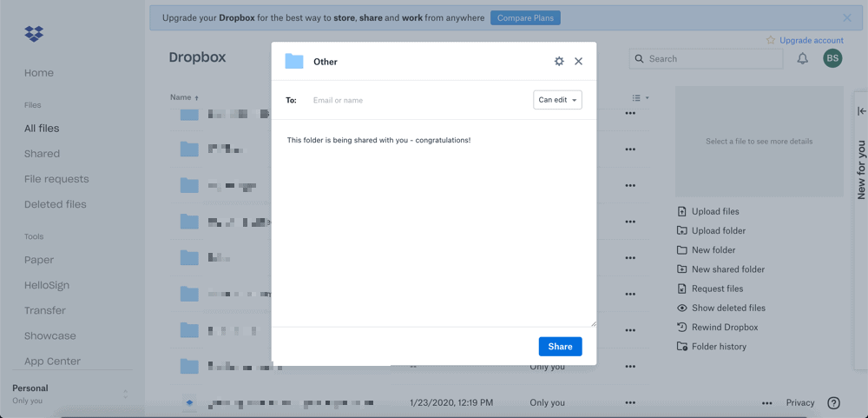The image size is (868, 418).
Task: Click the Rewind Dropbox clock icon
Action: pyautogui.click(x=682, y=328)
